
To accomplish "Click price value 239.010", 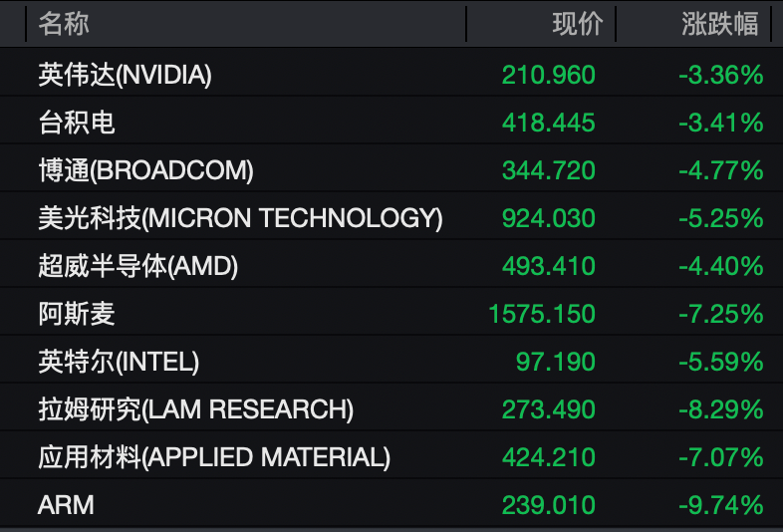I will tap(548, 505).
